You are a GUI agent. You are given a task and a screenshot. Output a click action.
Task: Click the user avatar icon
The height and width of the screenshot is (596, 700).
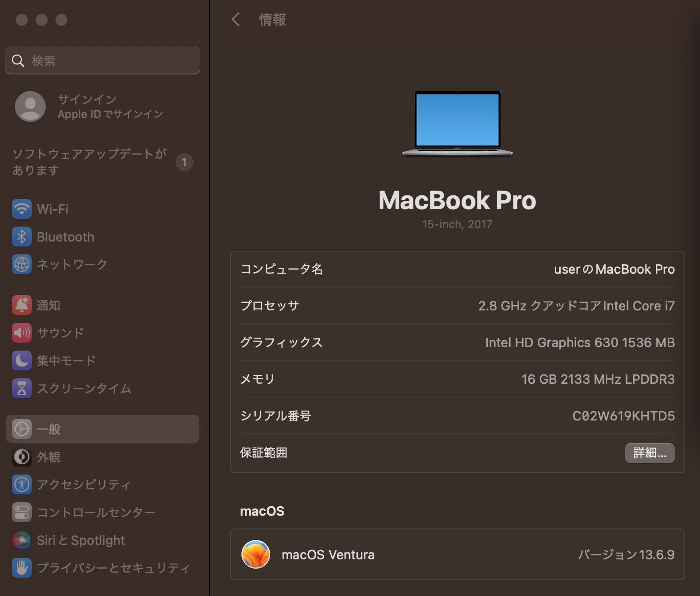(30, 106)
